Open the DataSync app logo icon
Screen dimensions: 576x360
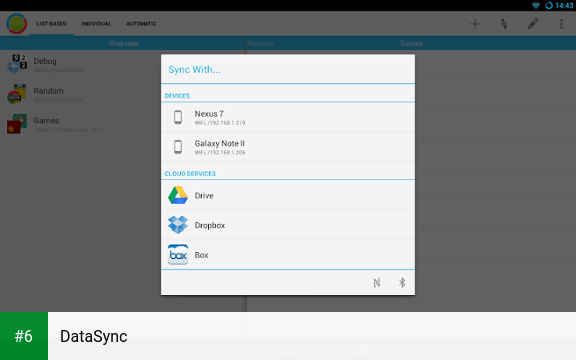click(17, 24)
